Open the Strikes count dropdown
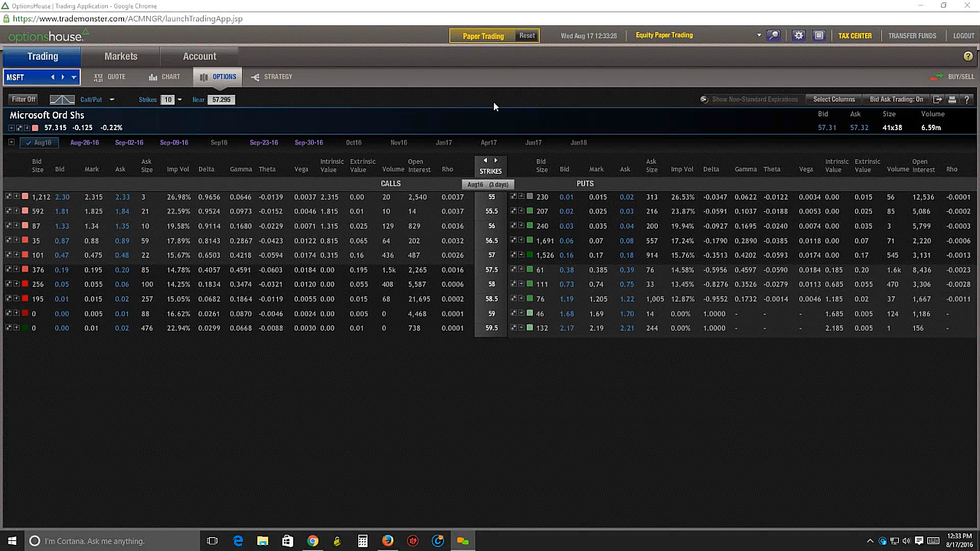Screen dimensions: 980x551 pyautogui.click(x=179, y=99)
